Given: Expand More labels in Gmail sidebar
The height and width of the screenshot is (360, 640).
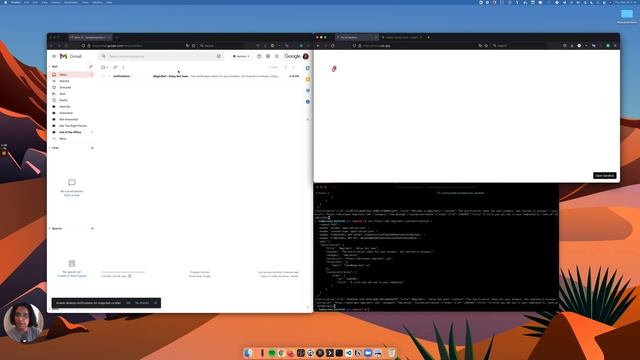Looking at the screenshot, I should point(62,139).
